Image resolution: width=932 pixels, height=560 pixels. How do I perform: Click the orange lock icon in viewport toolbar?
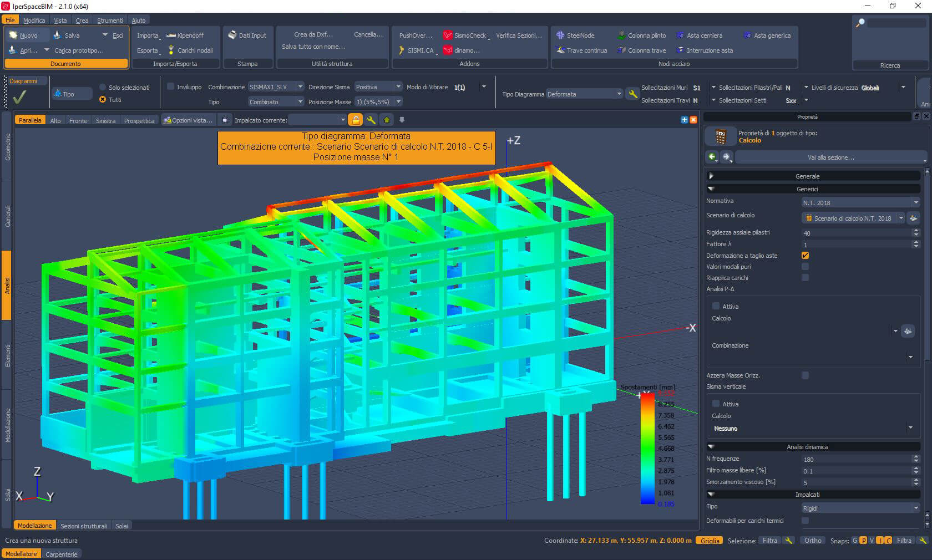click(356, 120)
